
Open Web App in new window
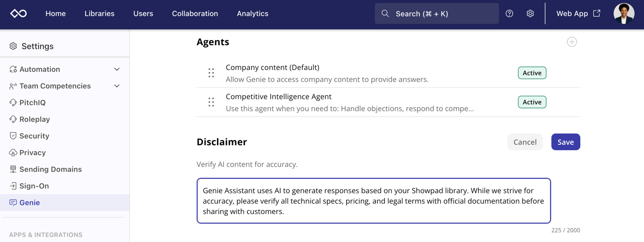click(578, 14)
